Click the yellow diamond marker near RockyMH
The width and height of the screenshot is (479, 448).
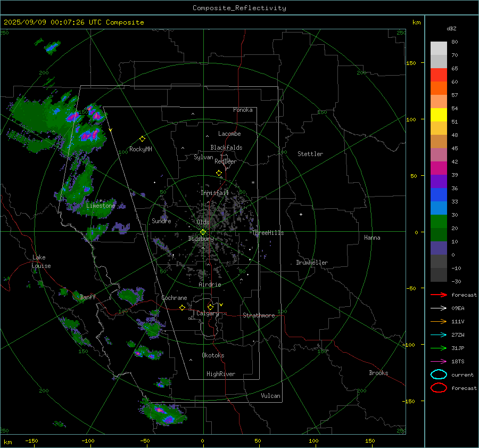142,139
